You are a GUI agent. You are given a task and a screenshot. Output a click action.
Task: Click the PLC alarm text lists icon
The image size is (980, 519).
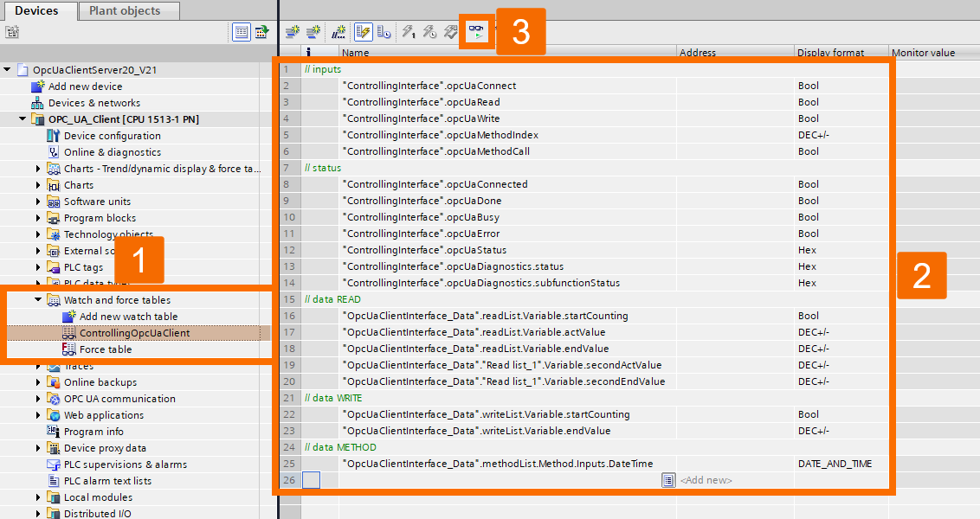click(54, 481)
